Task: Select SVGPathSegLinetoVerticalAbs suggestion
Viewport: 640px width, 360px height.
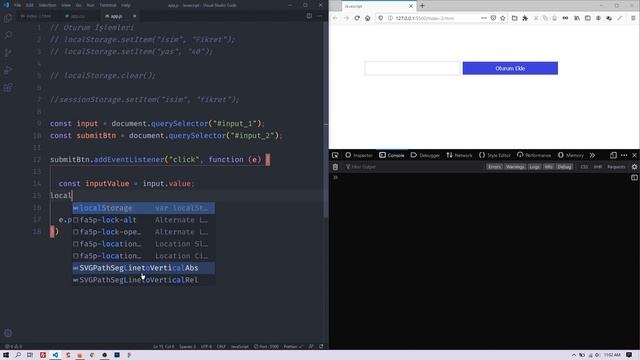Action: click(144, 268)
